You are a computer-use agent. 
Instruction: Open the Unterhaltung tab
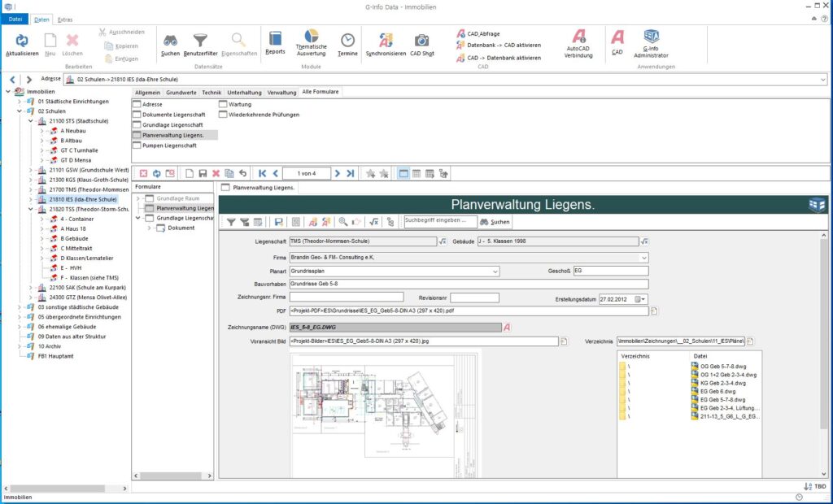244,93
